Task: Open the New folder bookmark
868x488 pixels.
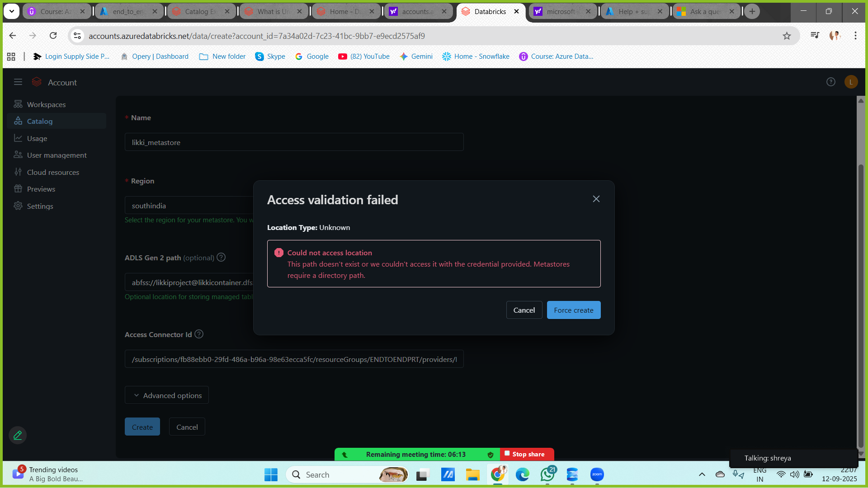Action: [x=222, y=56]
